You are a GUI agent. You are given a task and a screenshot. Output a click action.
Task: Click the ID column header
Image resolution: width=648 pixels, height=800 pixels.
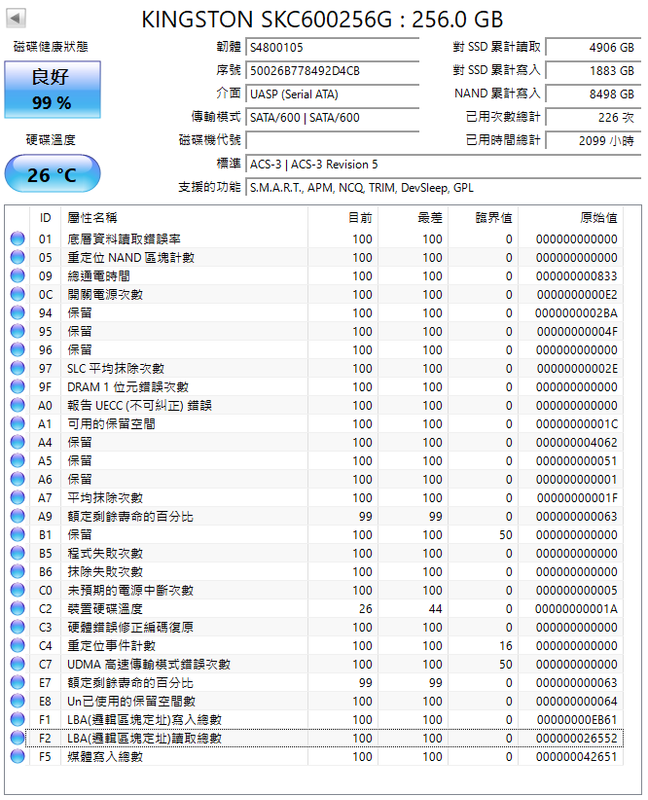click(x=45, y=218)
